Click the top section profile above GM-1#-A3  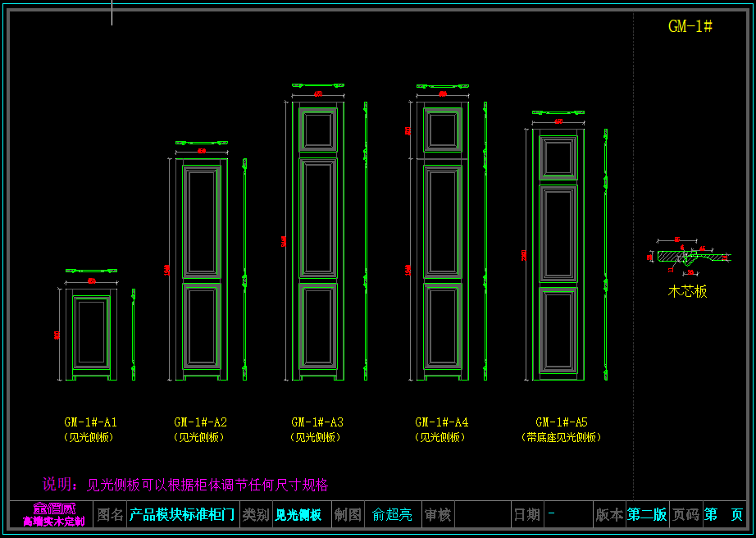point(318,84)
